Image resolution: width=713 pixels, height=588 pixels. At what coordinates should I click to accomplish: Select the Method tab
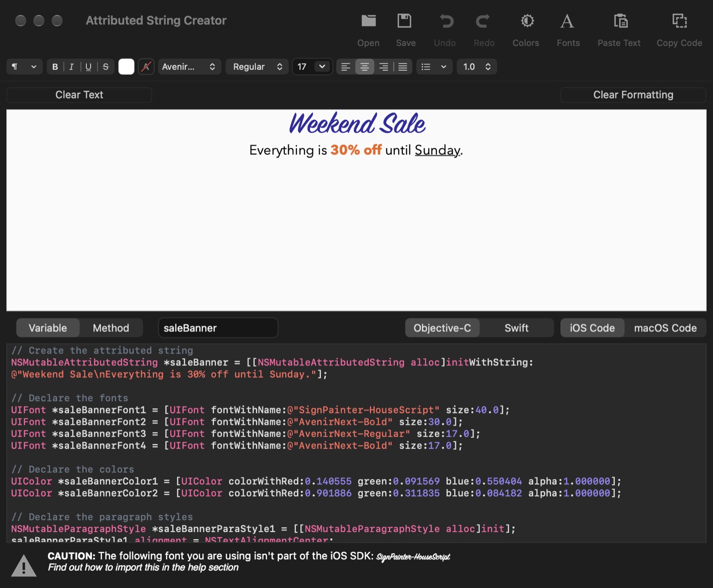[111, 328]
